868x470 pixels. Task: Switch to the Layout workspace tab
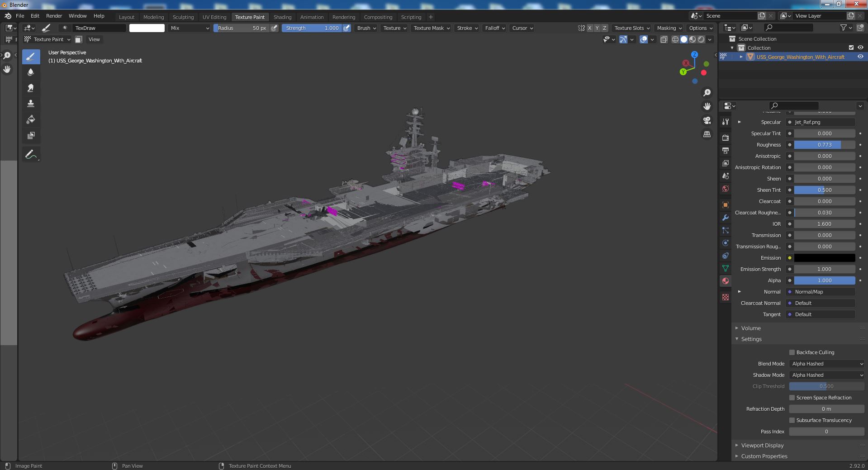tap(127, 17)
